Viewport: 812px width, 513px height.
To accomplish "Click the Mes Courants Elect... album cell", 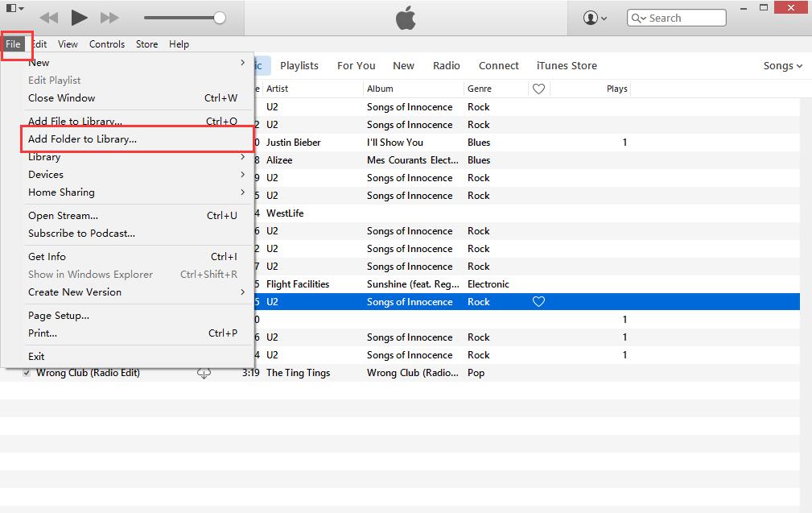I will click(x=413, y=160).
